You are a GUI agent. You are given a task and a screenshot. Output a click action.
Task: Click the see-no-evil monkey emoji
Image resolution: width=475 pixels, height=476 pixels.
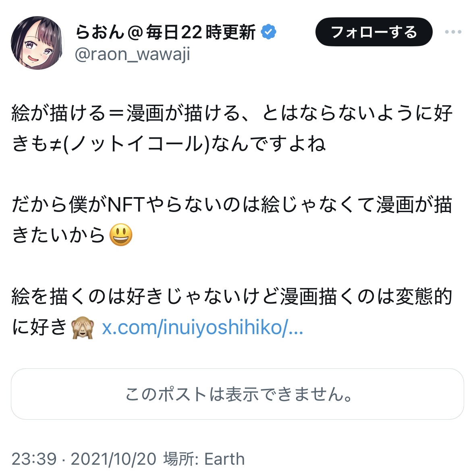point(83,327)
